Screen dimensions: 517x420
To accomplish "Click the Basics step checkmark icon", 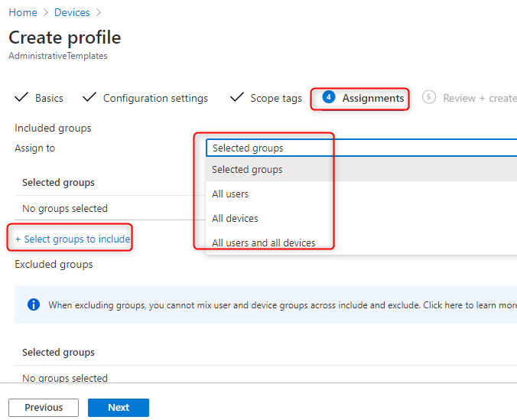I will click(x=21, y=97).
